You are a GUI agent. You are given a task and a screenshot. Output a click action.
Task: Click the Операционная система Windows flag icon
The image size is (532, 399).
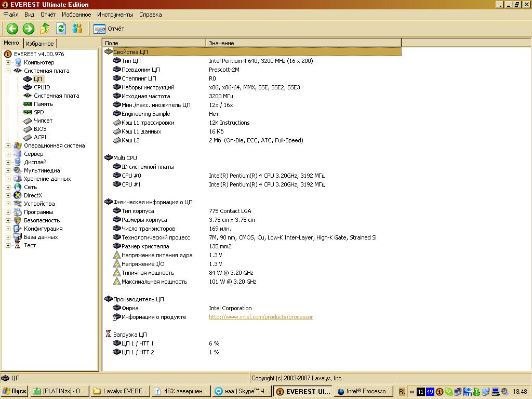click(x=17, y=145)
